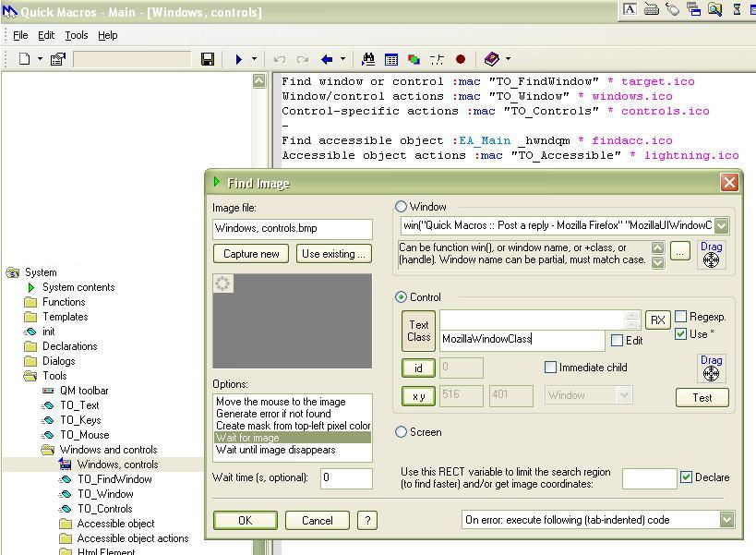Open the Edit menu
756x555 pixels.
point(46,35)
